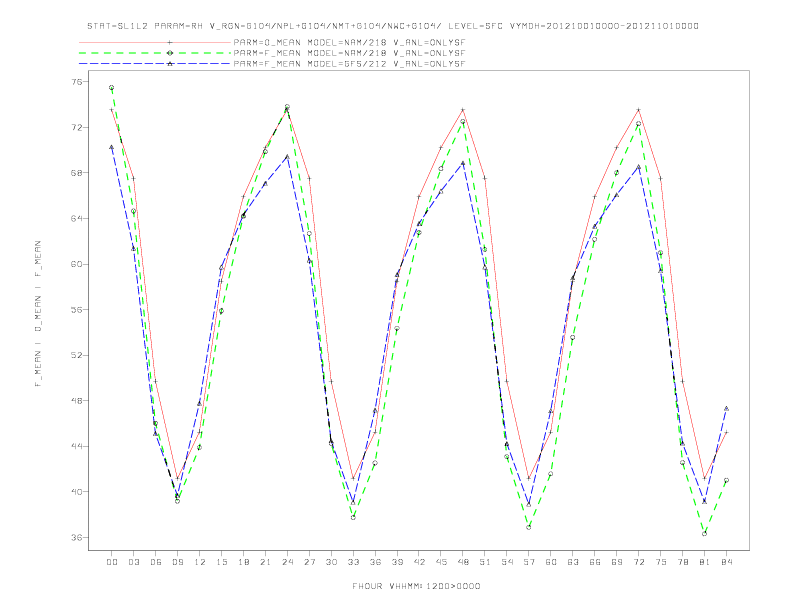Click x-axis forecast hour label 66
Image resolution: width=792 pixels, height=612 pixels.
click(x=595, y=562)
